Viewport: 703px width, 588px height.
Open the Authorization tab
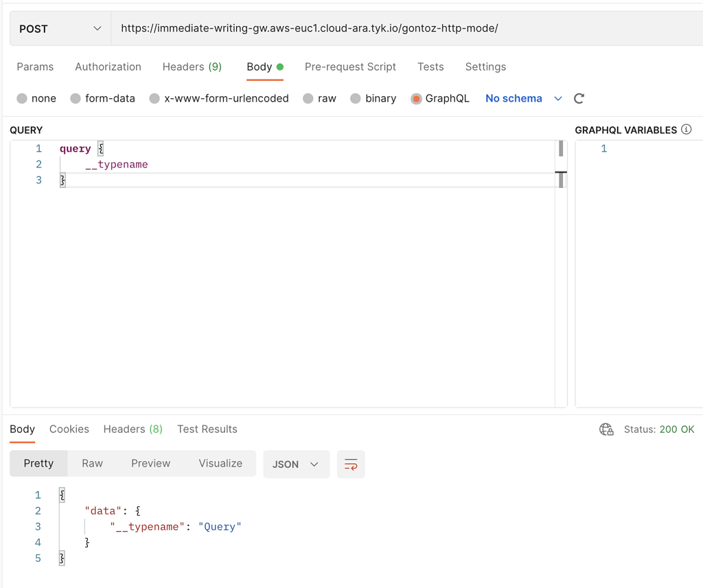[x=108, y=67]
